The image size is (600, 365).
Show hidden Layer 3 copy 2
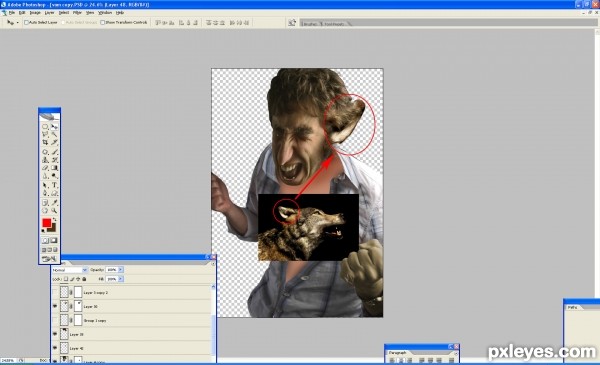point(55,293)
